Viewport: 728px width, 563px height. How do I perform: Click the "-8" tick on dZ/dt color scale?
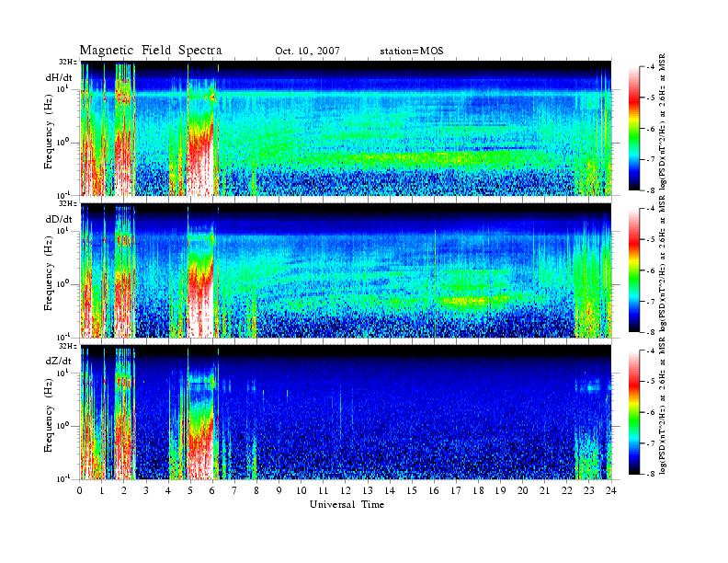point(652,474)
